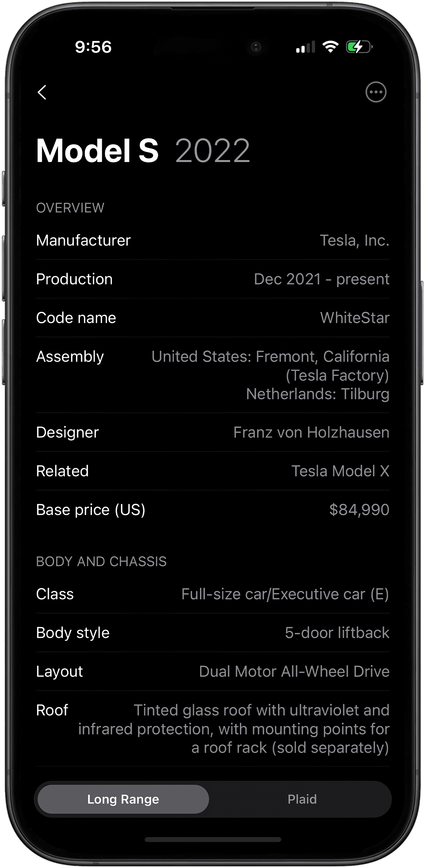Tap the Model S 2022 title
Screen dimensions: 425x868
pyautogui.click(x=143, y=151)
